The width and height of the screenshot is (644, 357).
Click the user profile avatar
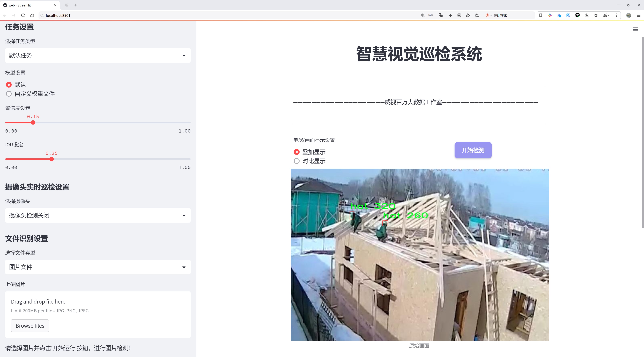[628, 15]
